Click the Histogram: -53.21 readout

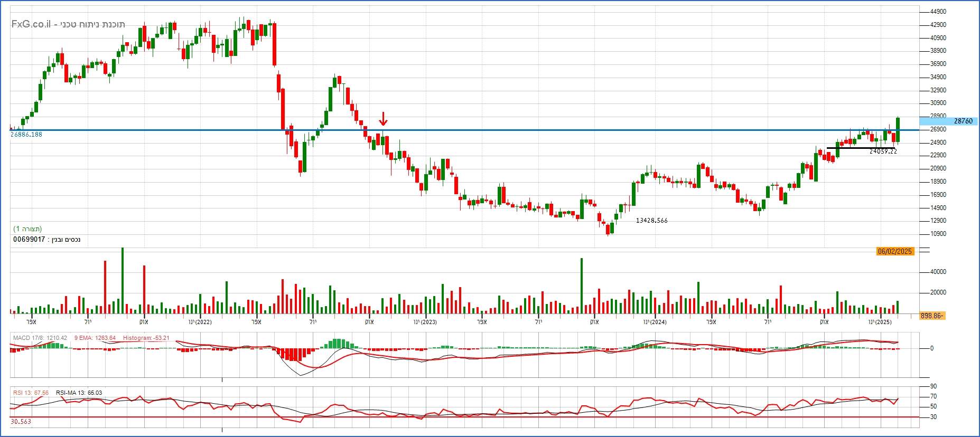146,338
